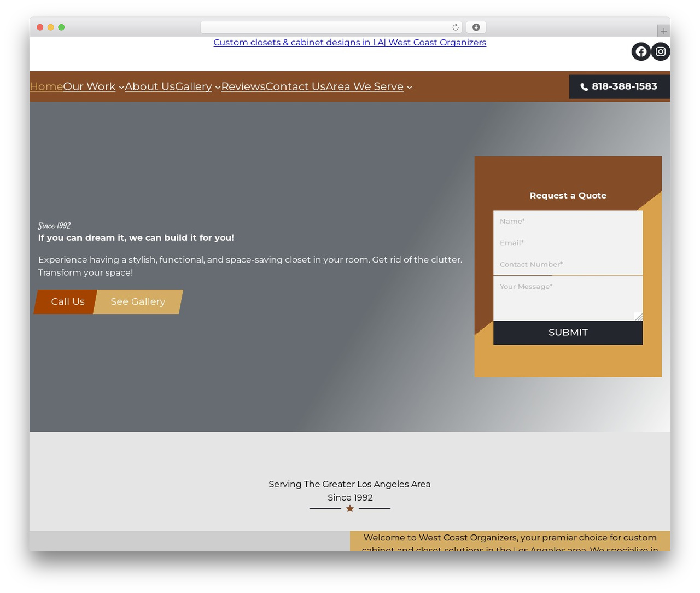The height and width of the screenshot is (593, 700).
Task: Expand the Our Work submenu chevron
Action: click(121, 87)
